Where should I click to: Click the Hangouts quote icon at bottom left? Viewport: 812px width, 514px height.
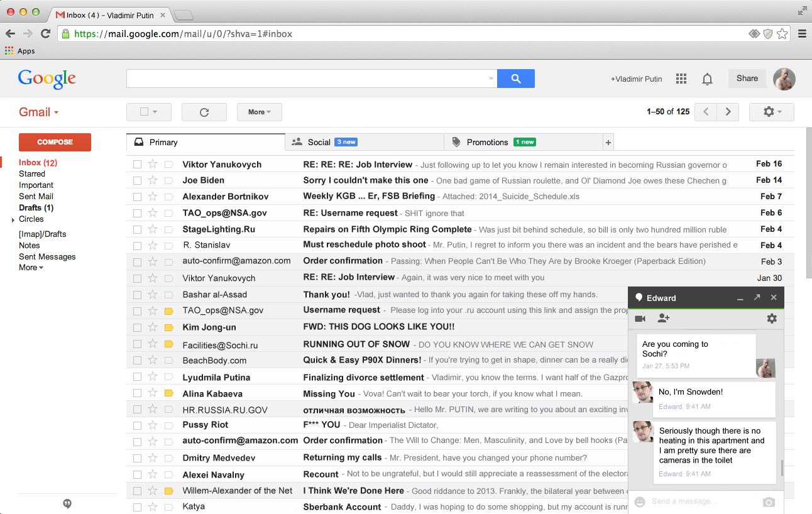tap(67, 504)
